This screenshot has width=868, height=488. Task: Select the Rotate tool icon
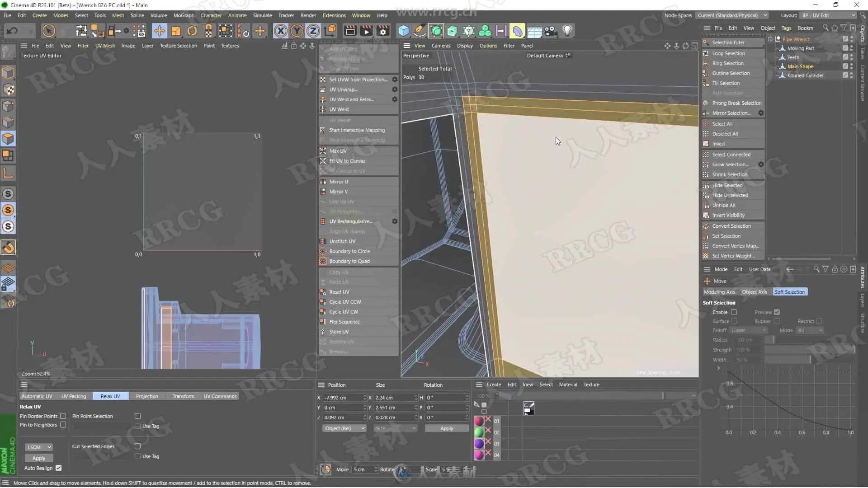tap(192, 31)
